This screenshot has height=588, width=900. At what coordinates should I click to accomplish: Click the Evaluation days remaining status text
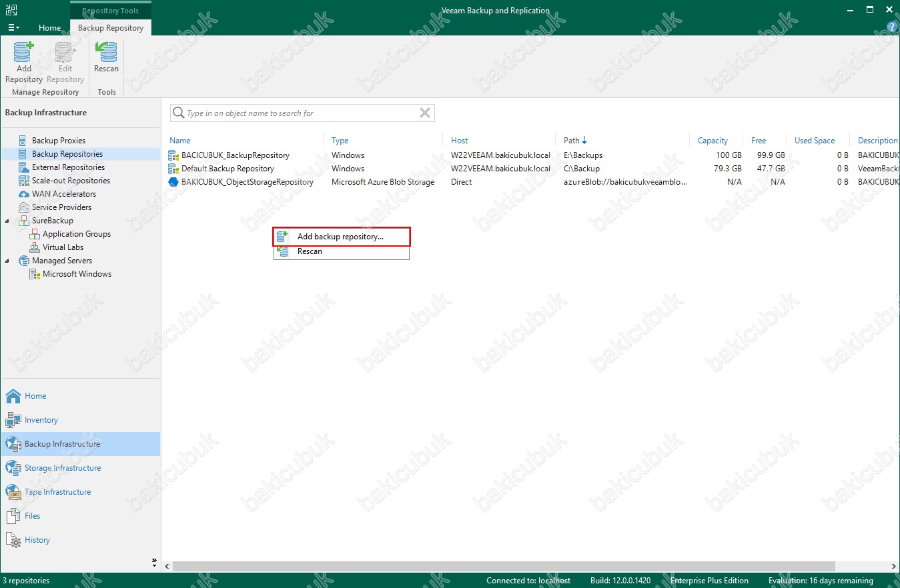click(x=821, y=581)
